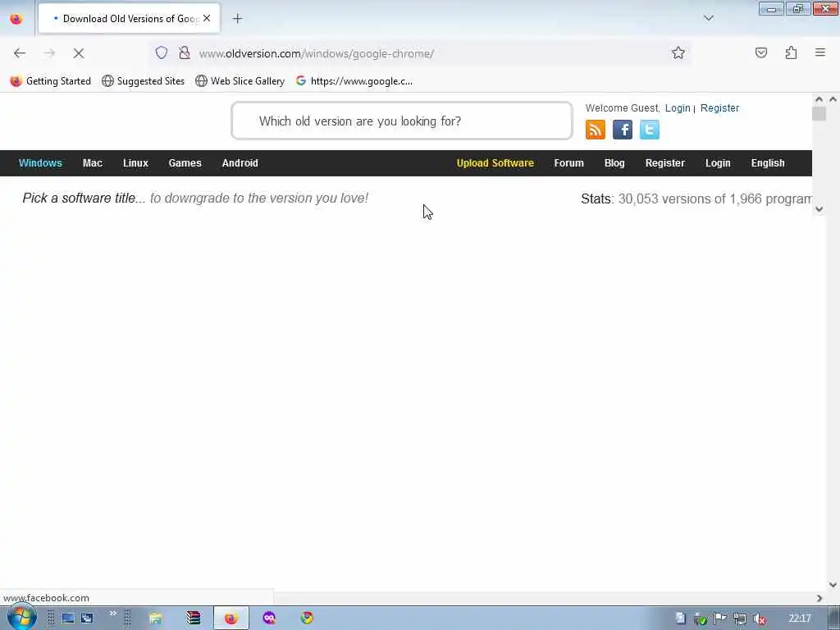Image resolution: width=840 pixels, height=630 pixels.
Task: Open the WinRAR taskbar icon
Action: pos(194,618)
